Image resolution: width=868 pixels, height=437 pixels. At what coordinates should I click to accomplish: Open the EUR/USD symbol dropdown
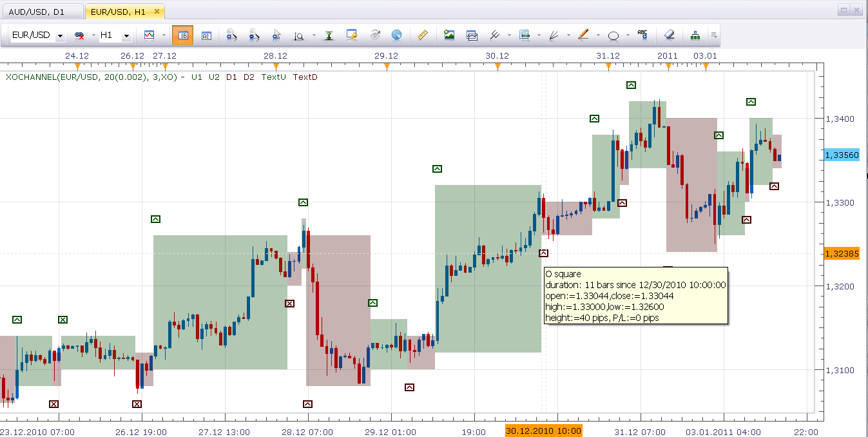[61, 36]
